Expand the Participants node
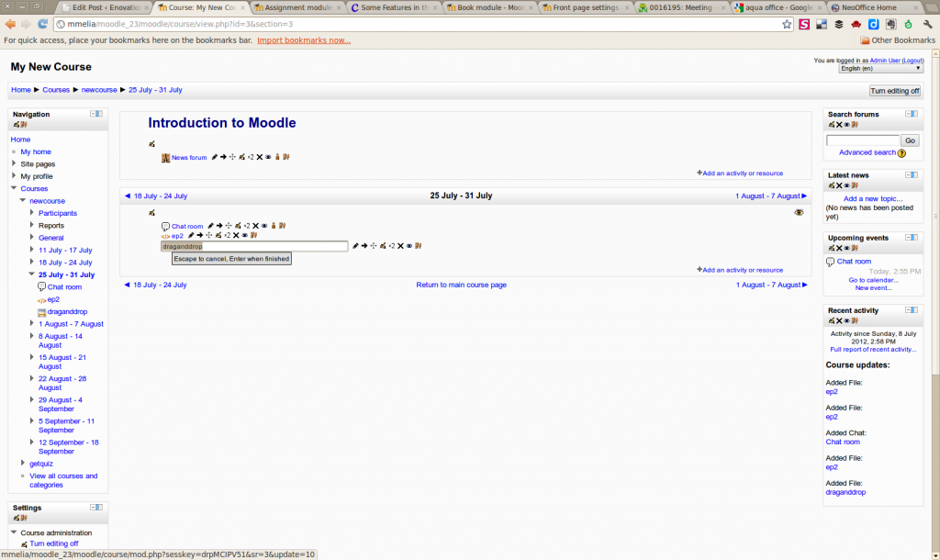940x560 pixels. coord(32,213)
